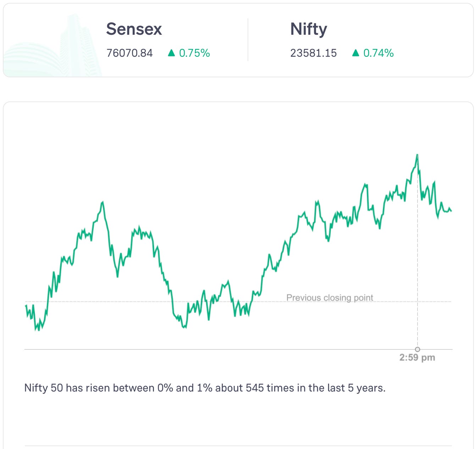
Task: Click the Nifty value 23581.15
Action: tap(313, 53)
